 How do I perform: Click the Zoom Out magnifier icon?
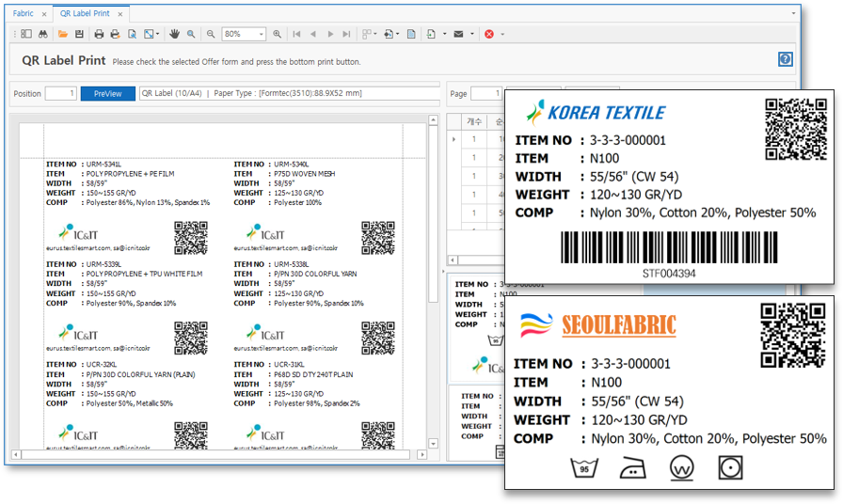point(211,34)
